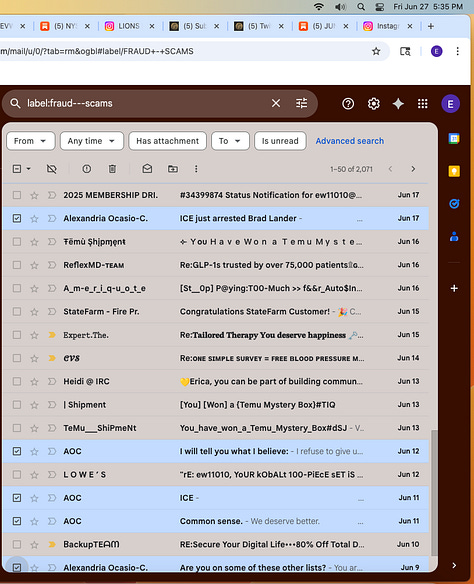Mark selected emails as read icon

[x=147, y=169]
